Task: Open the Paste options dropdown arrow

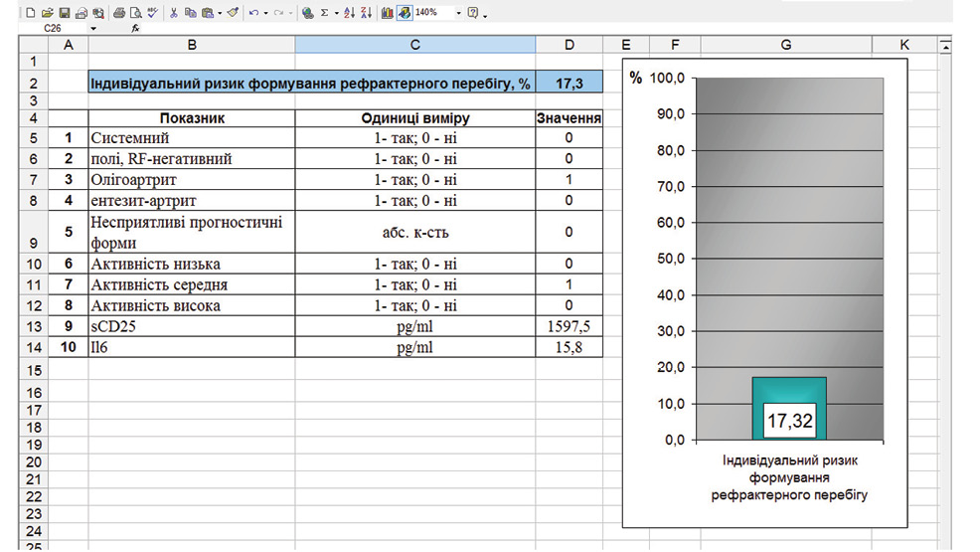Action: point(220,13)
